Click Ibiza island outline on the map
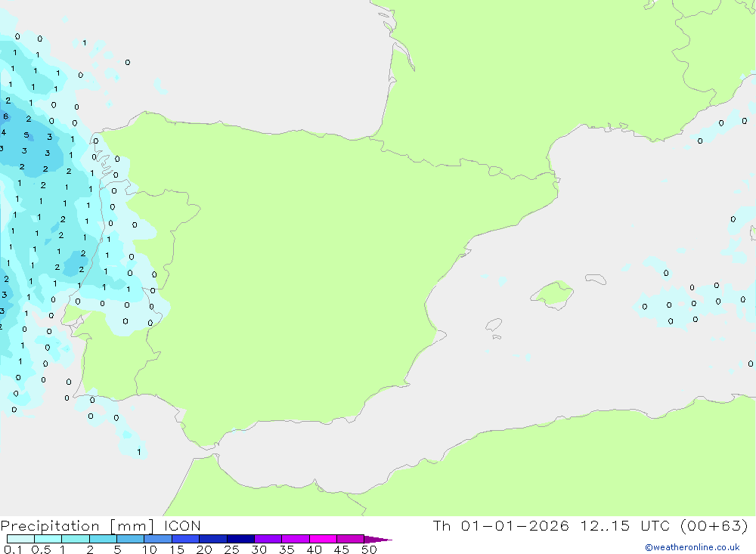This screenshot has height=554, width=756. 494,324
